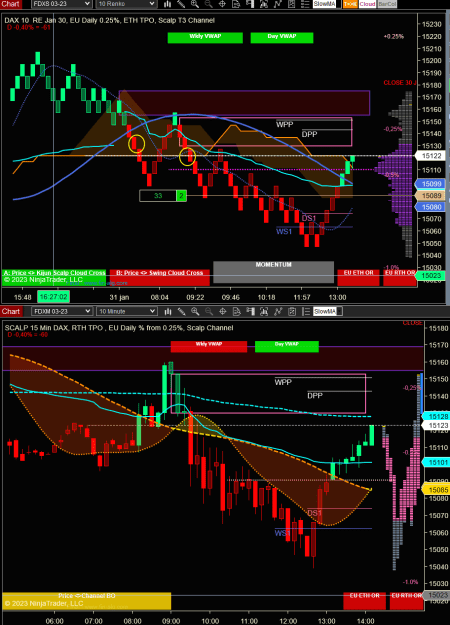The image size is (450, 625).
Task: Click the zoom out magnifier on top chart
Action: coord(208,4)
